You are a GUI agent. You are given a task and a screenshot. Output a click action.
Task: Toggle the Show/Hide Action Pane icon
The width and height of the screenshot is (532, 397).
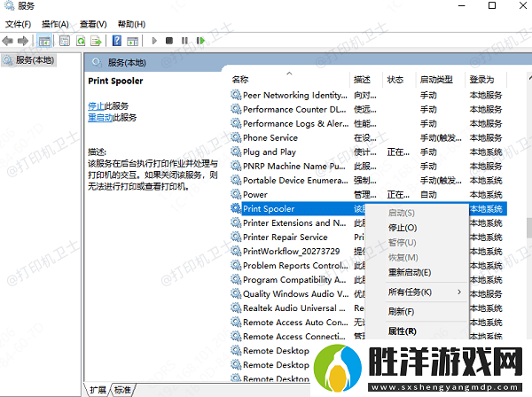(x=133, y=41)
